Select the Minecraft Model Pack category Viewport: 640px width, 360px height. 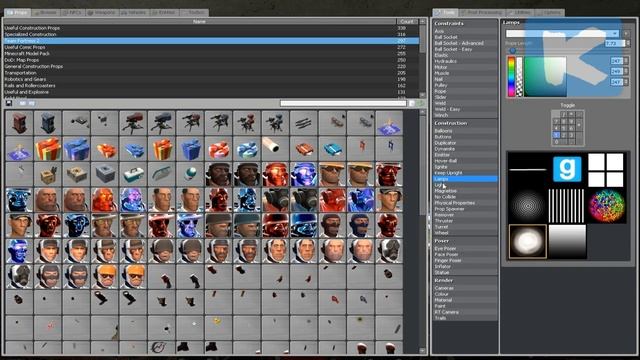[x=211, y=53]
